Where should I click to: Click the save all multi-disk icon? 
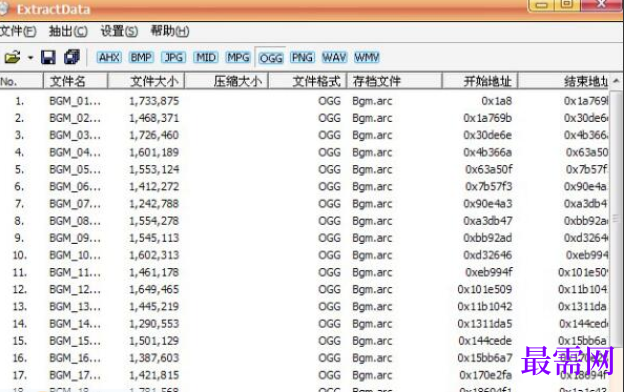pyautogui.click(x=72, y=57)
